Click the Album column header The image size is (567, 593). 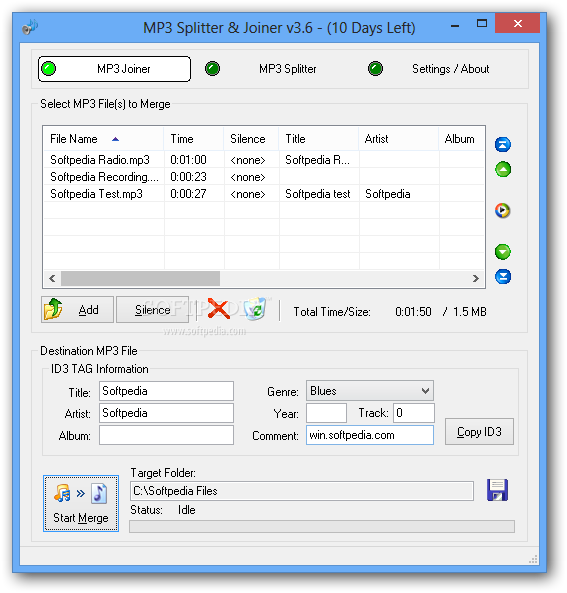[461, 139]
